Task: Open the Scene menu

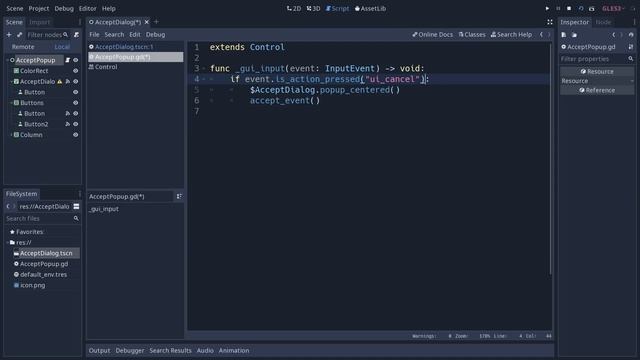Action: (15, 9)
